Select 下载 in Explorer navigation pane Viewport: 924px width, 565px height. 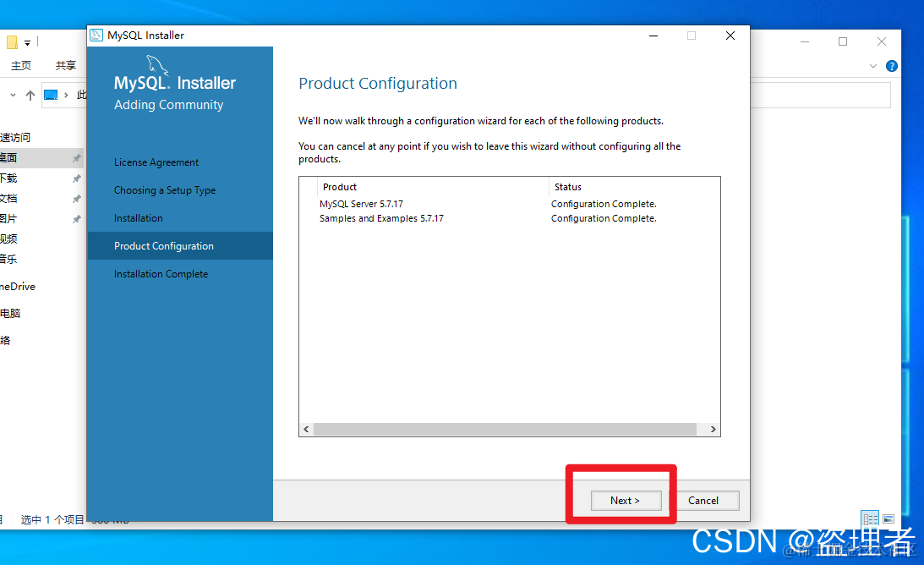click(x=8, y=178)
